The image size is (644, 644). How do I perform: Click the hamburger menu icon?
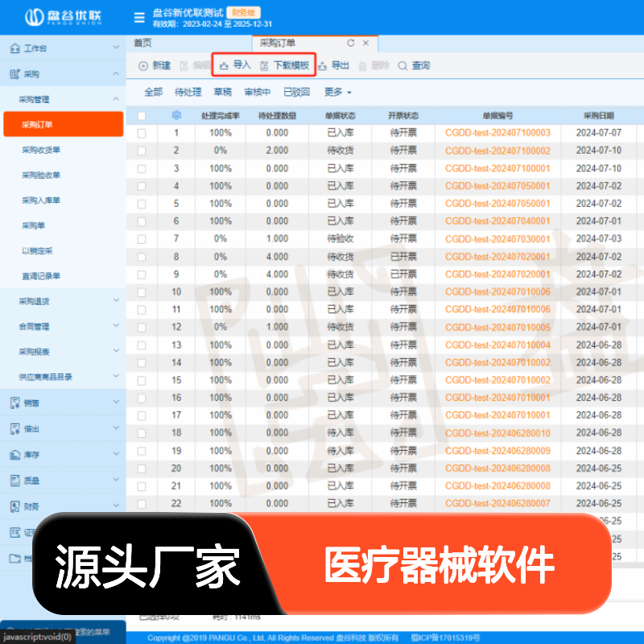click(x=139, y=18)
